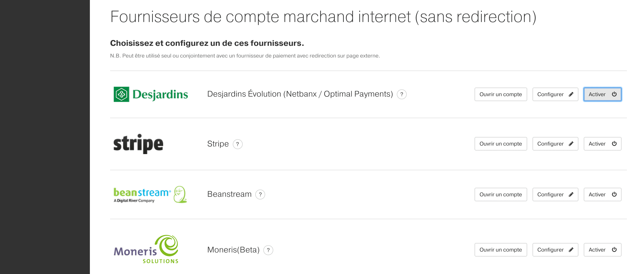Screen dimensions: 644x274
Task: Activate the Moneris(Beta) provider
Action: [602, 250]
